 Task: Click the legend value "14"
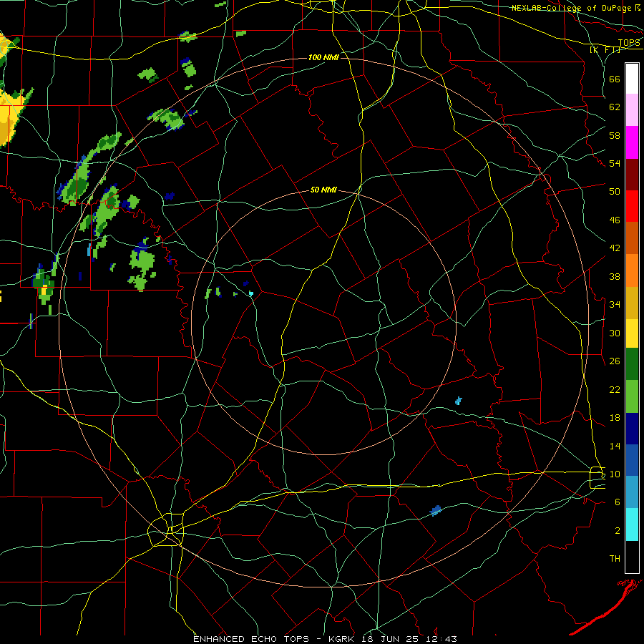pyautogui.click(x=615, y=446)
